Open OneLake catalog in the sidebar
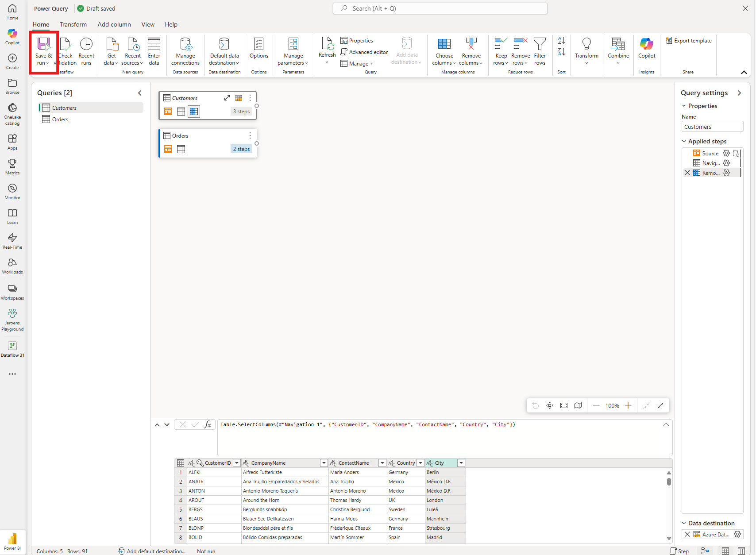The width and height of the screenshot is (756, 555). point(12,114)
